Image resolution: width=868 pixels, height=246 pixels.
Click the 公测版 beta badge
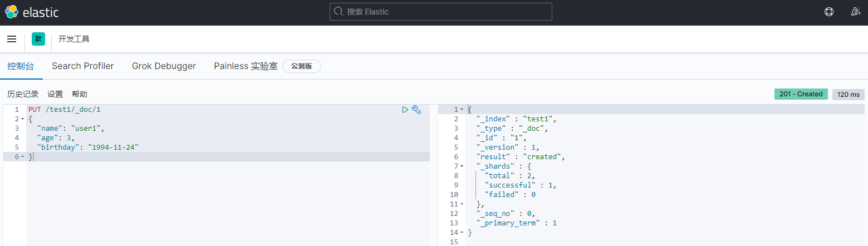tap(302, 66)
